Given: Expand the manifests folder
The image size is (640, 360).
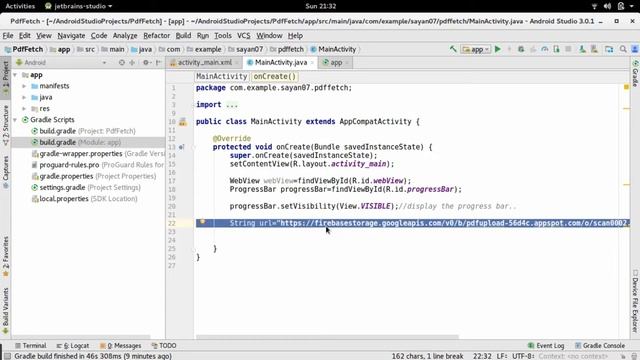Looking at the screenshot, I should (x=24, y=86).
